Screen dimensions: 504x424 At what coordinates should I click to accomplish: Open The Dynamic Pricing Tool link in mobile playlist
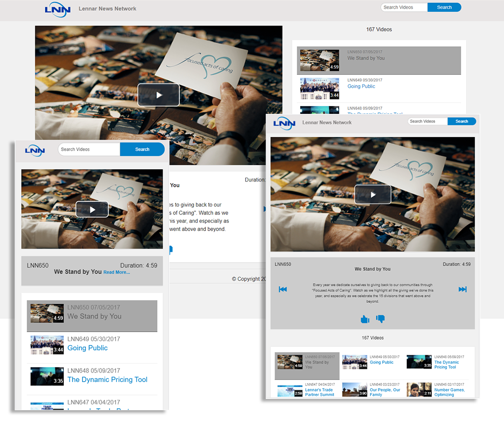108,380
